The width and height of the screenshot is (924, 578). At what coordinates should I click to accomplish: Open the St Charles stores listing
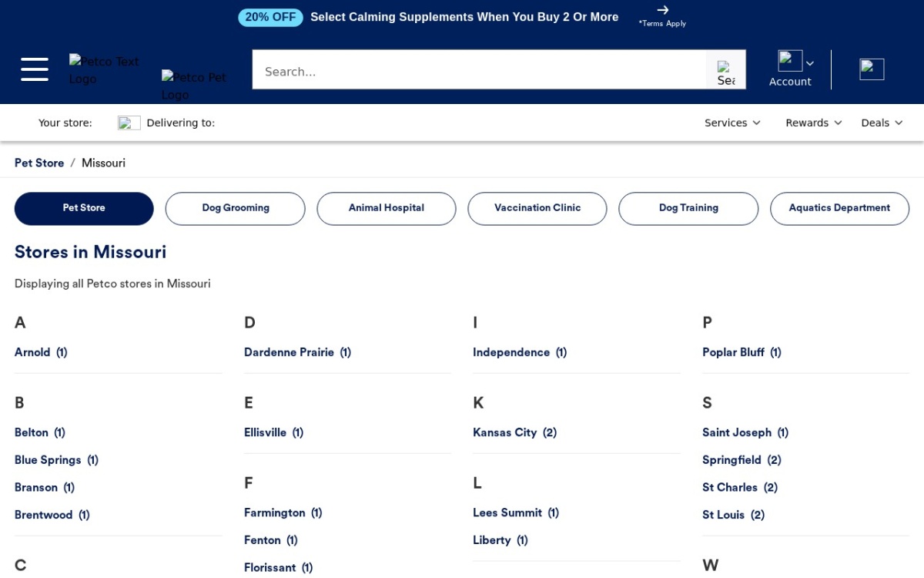pyautogui.click(x=740, y=488)
